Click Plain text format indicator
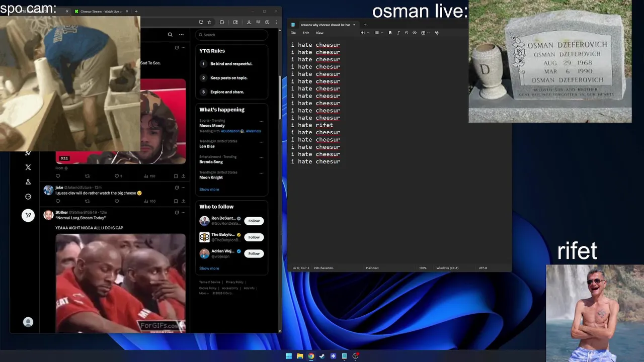The image size is (644, 362). click(372, 268)
